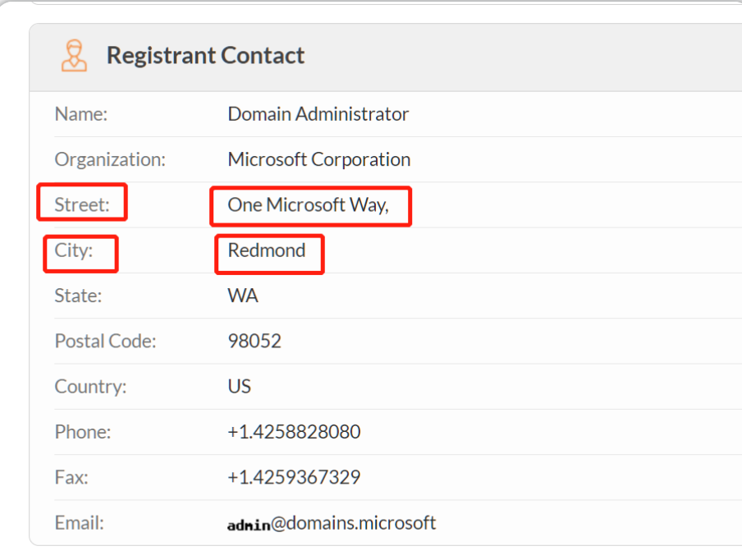This screenshot has width=742, height=560.
Task: Click the Country: label
Action: click(x=91, y=387)
